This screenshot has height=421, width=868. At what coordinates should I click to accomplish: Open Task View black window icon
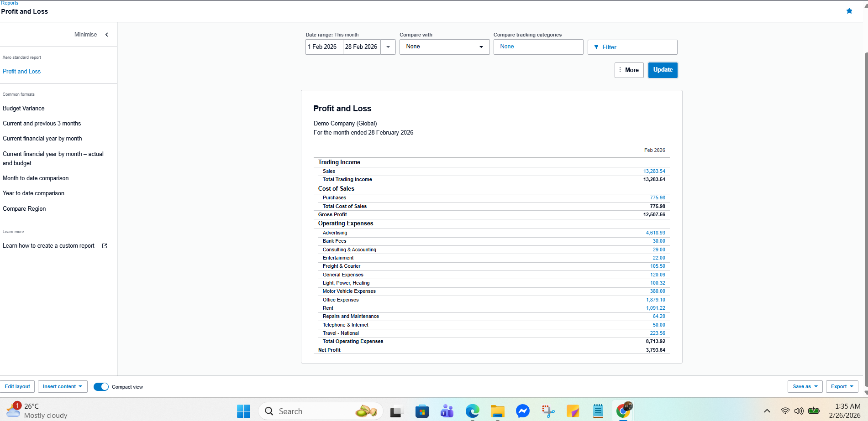(x=397, y=411)
